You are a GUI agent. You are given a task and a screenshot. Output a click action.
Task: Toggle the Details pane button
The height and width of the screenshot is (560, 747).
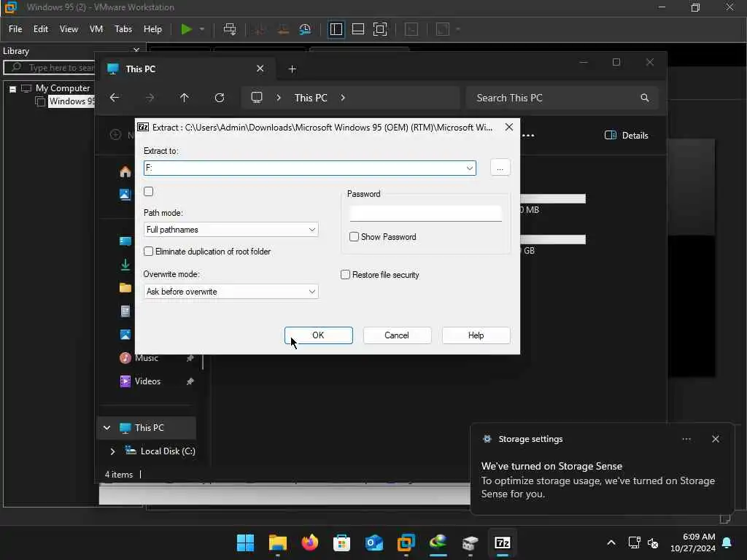click(x=626, y=135)
